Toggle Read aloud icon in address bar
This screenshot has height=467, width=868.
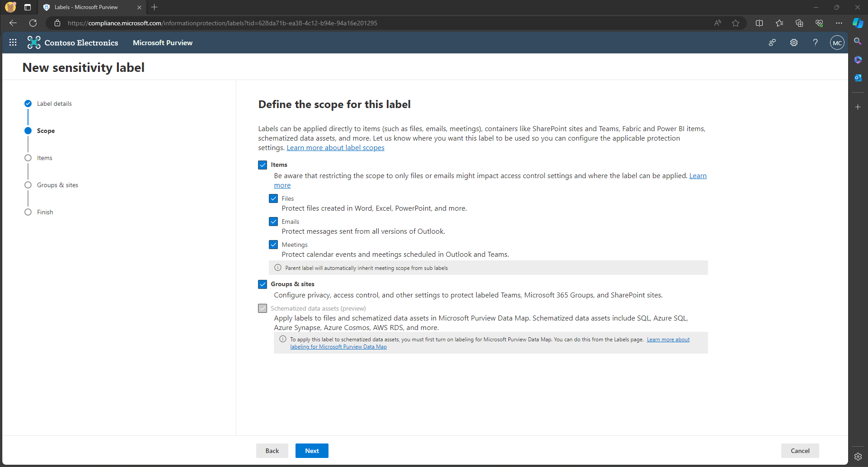coord(718,23)
